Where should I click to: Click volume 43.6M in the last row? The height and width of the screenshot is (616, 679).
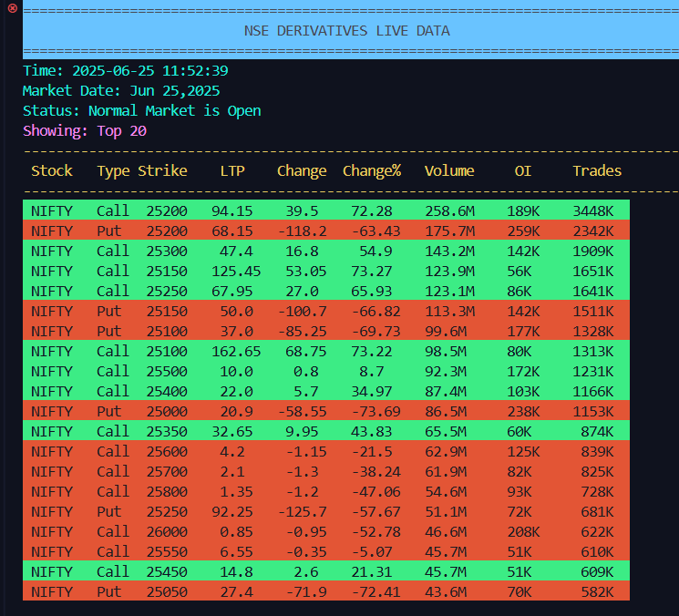[446, 591]
